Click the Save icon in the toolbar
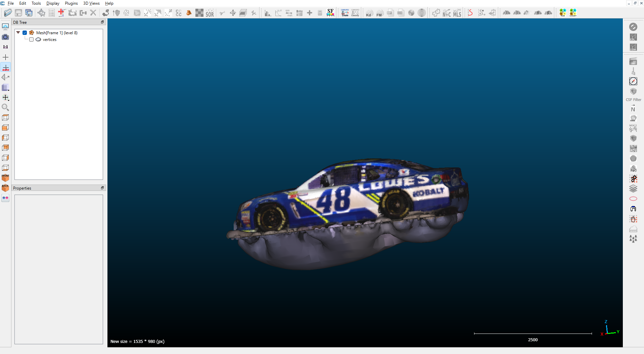The image size is (644, 354). click(x=18, y=13)
